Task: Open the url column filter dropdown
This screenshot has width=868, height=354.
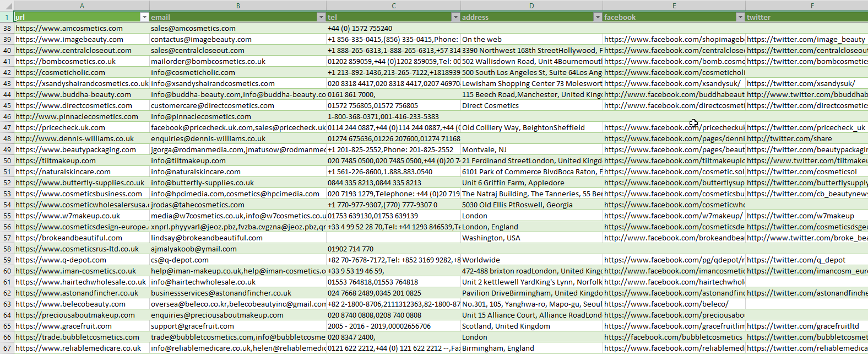Action: pos(144,17)
